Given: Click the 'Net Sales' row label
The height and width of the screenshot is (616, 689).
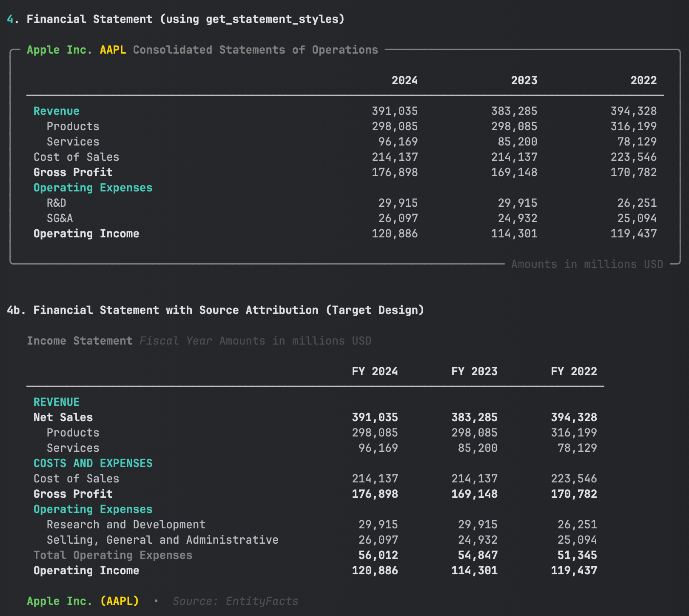Looking at the screenshot, I should (x=63, y=417).
